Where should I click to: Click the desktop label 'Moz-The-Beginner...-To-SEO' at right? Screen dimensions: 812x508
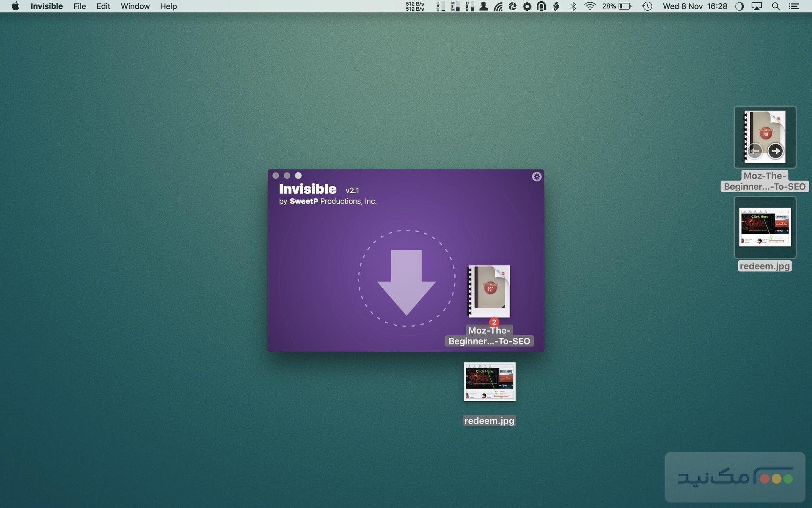765,181
